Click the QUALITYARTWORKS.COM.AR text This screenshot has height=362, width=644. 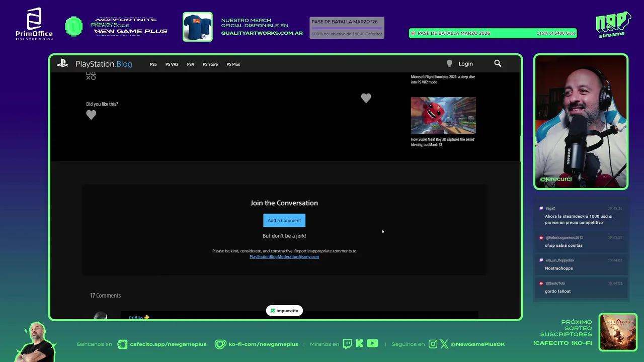coord(262,33)
